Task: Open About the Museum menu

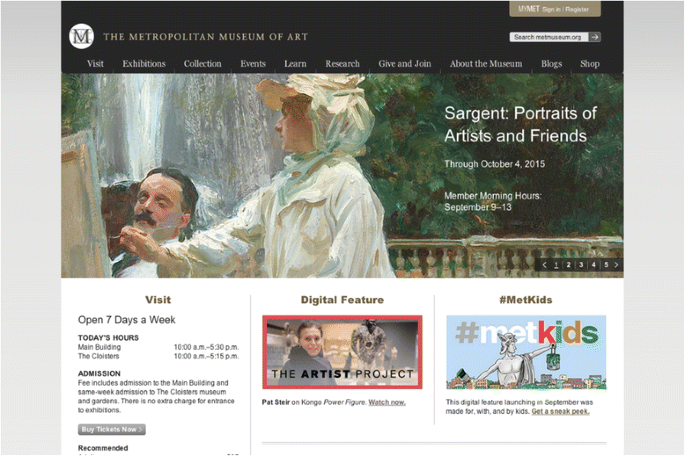Action: [486, 64]
